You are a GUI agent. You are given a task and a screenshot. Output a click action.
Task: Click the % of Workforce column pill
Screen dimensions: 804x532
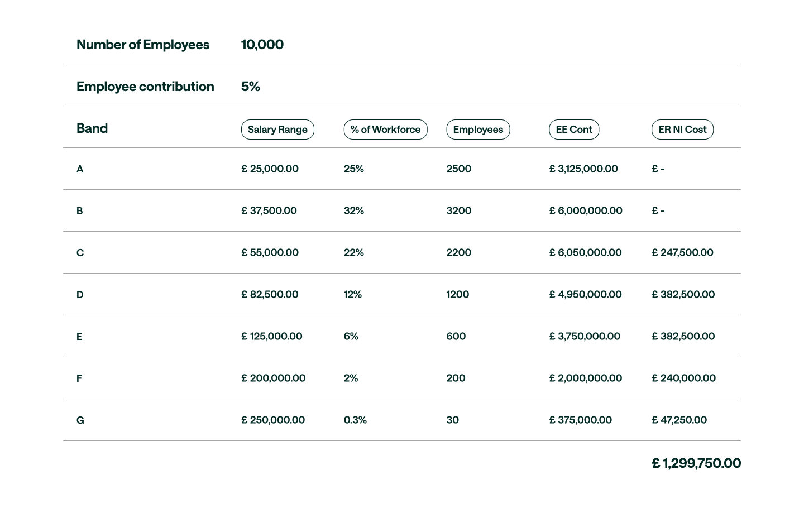(x=385, y=130)
